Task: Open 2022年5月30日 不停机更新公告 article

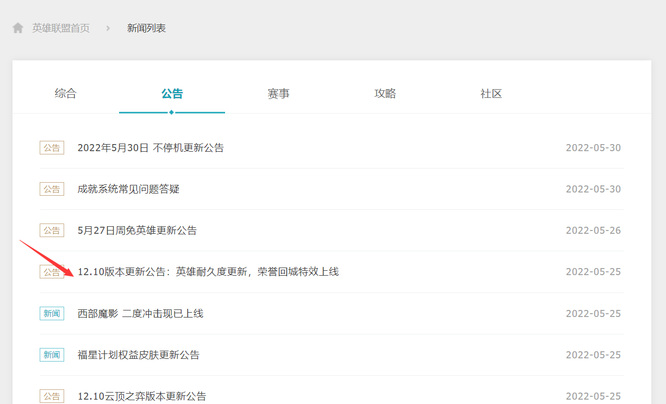Action: click(150, 148)
